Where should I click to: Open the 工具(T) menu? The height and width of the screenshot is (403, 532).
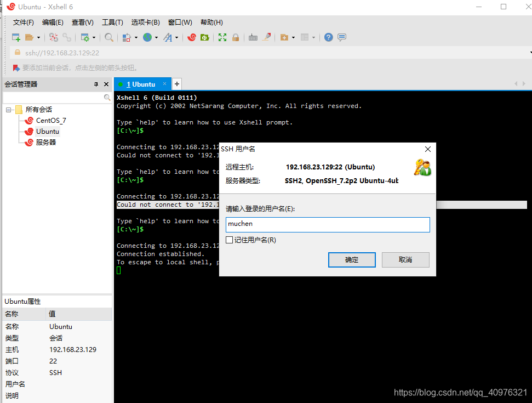pyautogui.click(x=112, y=22)
